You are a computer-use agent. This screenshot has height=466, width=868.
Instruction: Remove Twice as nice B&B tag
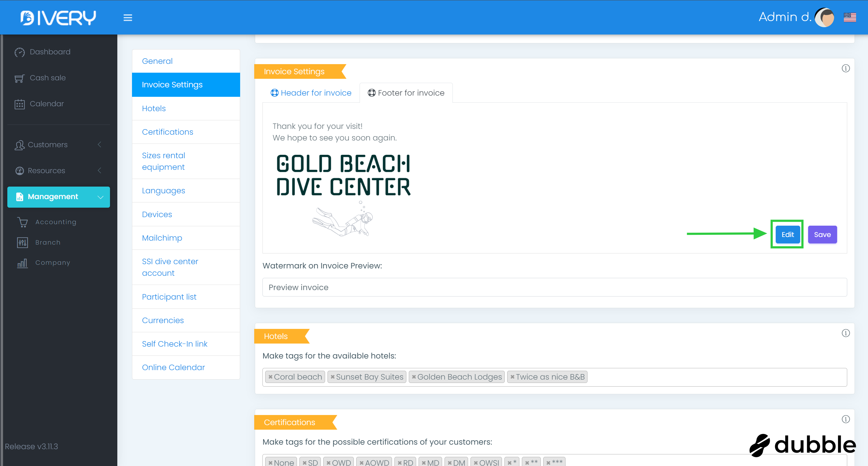pyautogui.click(x=512, y=377)
